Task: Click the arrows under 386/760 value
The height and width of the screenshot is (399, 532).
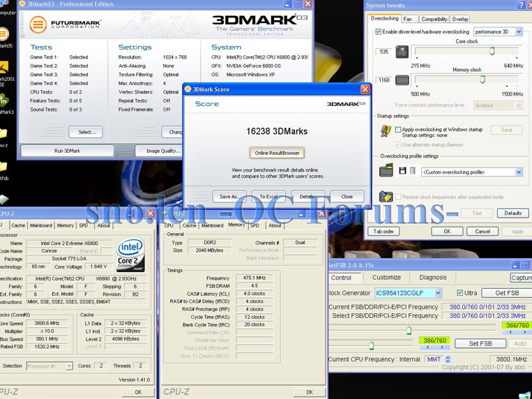Action: click(x=435, y=347)
